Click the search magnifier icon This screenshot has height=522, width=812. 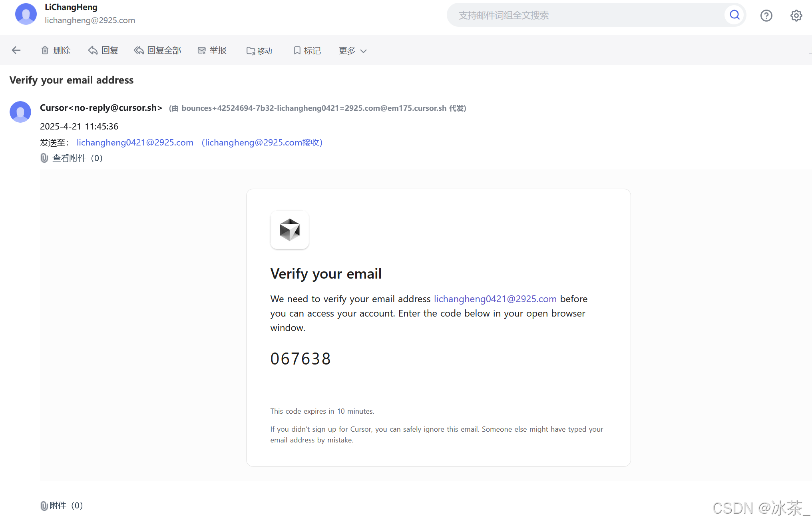coord(734,15)
